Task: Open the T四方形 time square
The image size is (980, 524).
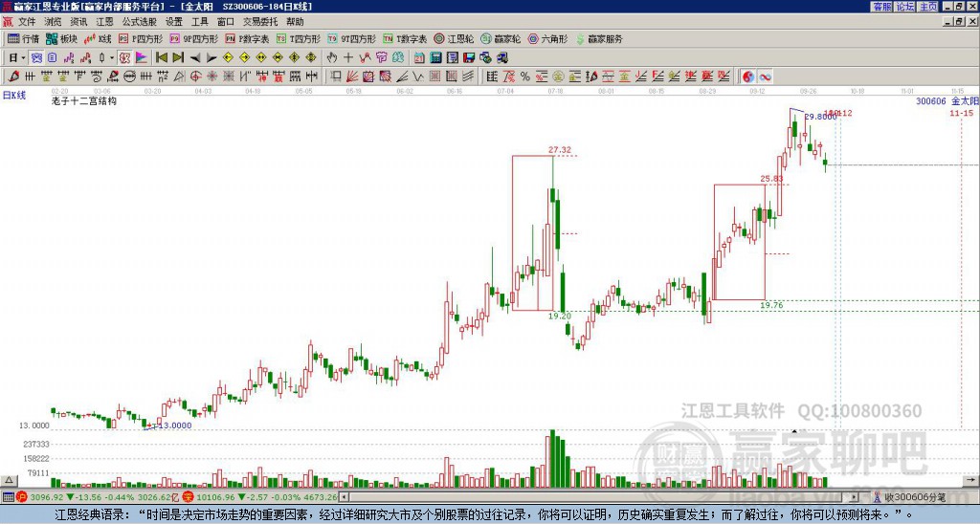Action: [300, 38]
